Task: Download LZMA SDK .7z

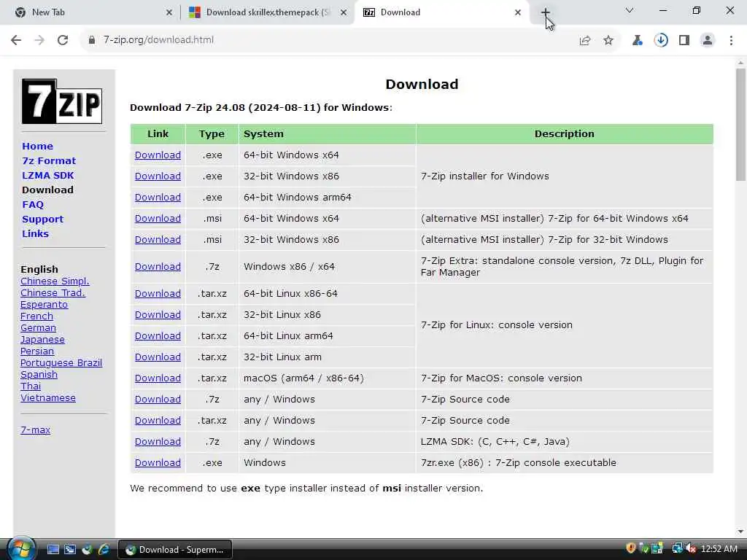Action: click(x=158, y=441)
